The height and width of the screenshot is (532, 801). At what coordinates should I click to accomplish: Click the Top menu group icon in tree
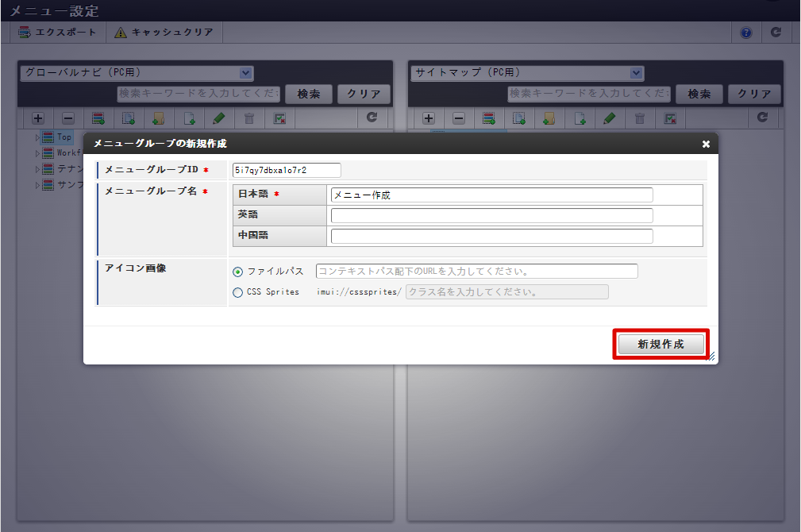point(48,137)
